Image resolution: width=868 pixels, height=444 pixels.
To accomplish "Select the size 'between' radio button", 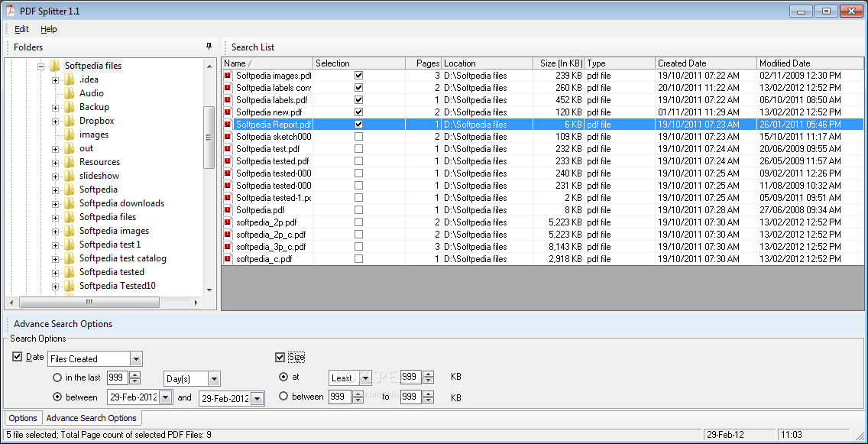I will click(283, 397).
